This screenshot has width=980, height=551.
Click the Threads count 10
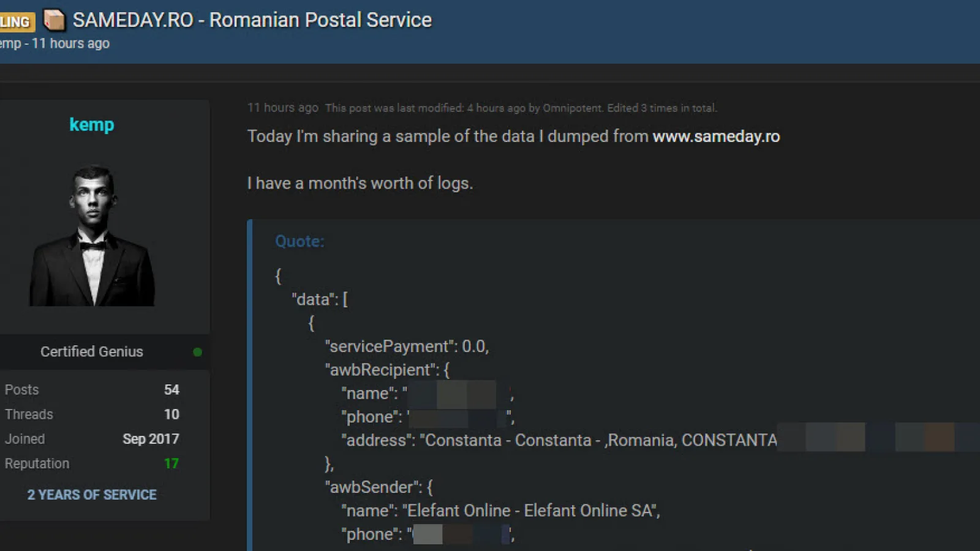[171, 414]
